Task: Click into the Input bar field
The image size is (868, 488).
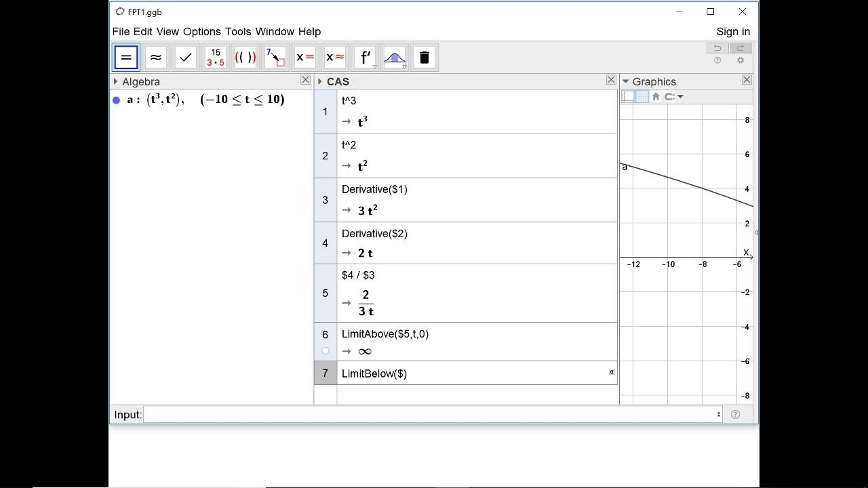Action: [x=432, y=415]
